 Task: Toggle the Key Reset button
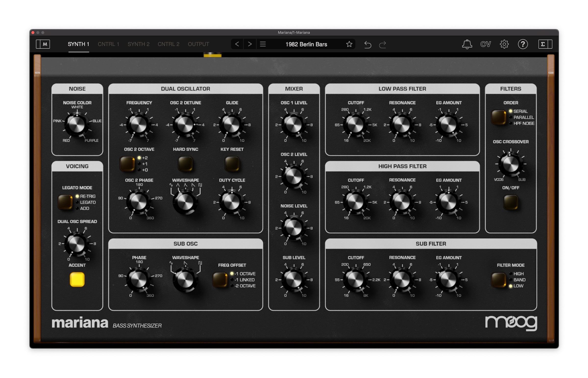click(x=232, y=164)
